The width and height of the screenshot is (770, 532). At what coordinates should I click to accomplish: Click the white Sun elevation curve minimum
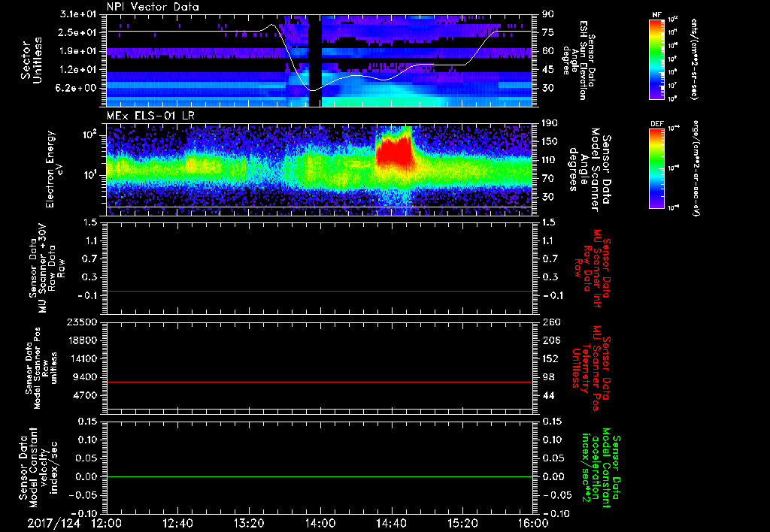(x=312, y=90)
